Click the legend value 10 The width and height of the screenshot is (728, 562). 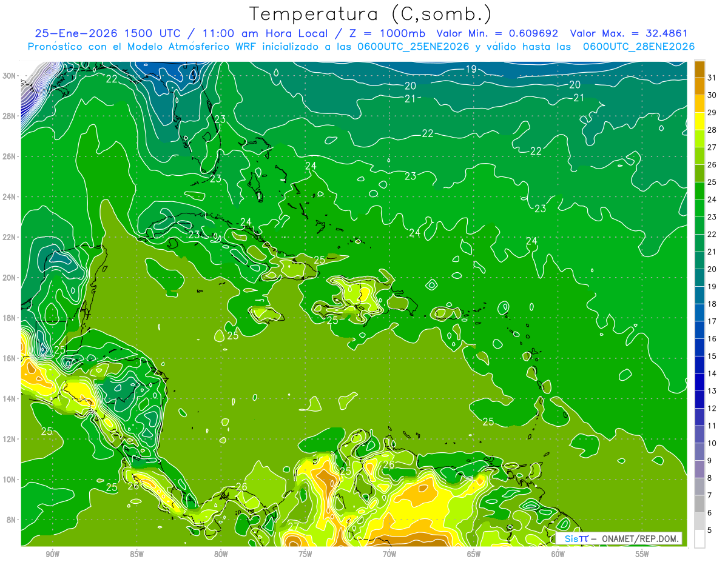click(712, 443)
